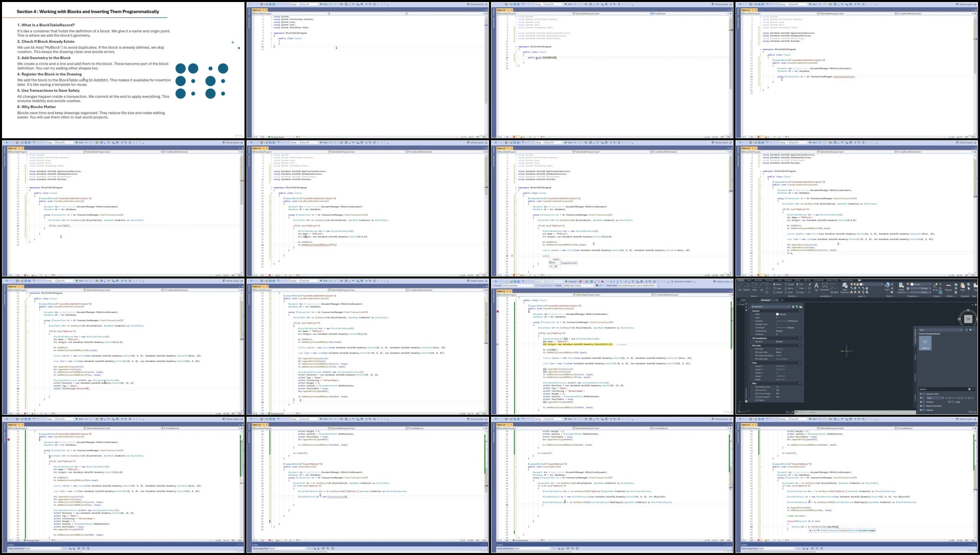Select the MYBlock thumbnail in Blocks palette
The width and height of the screenshot is (980, 555).
(925, 343)
